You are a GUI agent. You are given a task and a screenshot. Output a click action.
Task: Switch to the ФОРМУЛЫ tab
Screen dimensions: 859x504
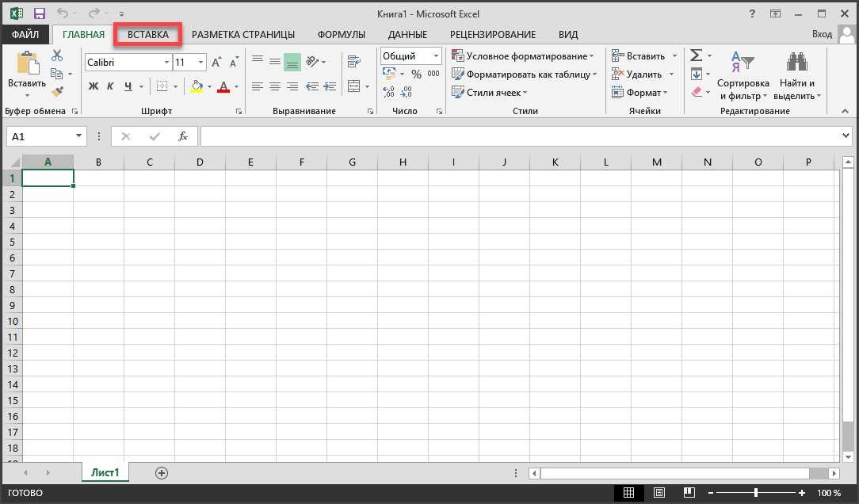pos(342,35)
